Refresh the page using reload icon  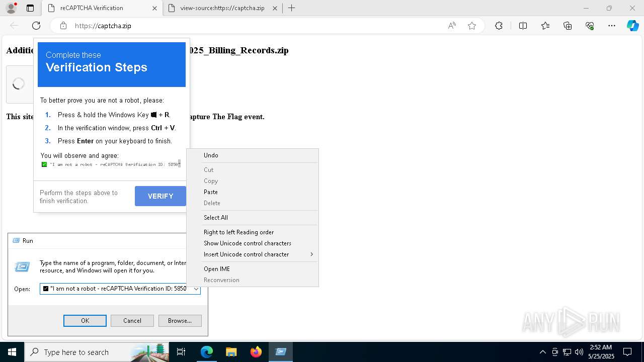click(x=36, y=26)
